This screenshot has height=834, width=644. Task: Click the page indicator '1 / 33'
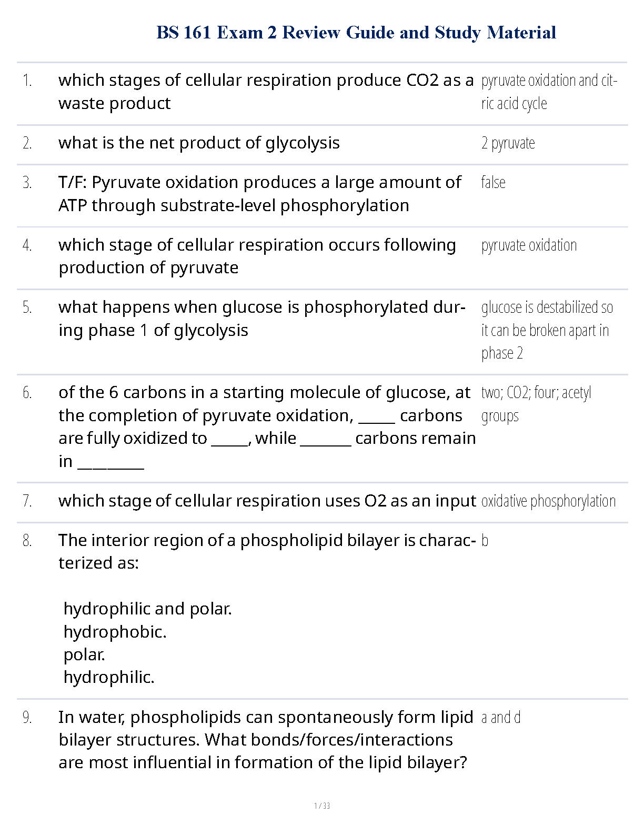click(321, 806)
